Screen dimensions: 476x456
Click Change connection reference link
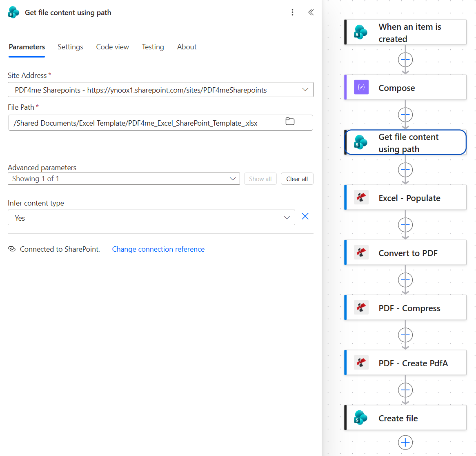[x=158, y=249]
